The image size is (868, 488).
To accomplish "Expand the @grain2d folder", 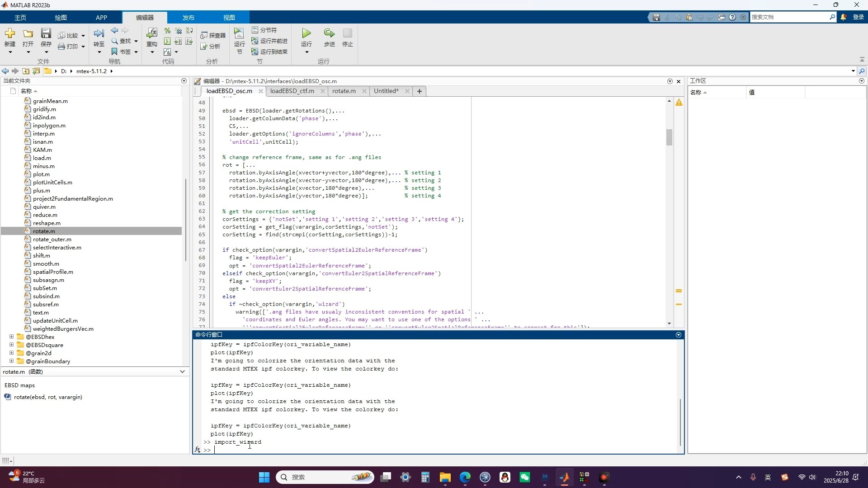I will 11,353.
